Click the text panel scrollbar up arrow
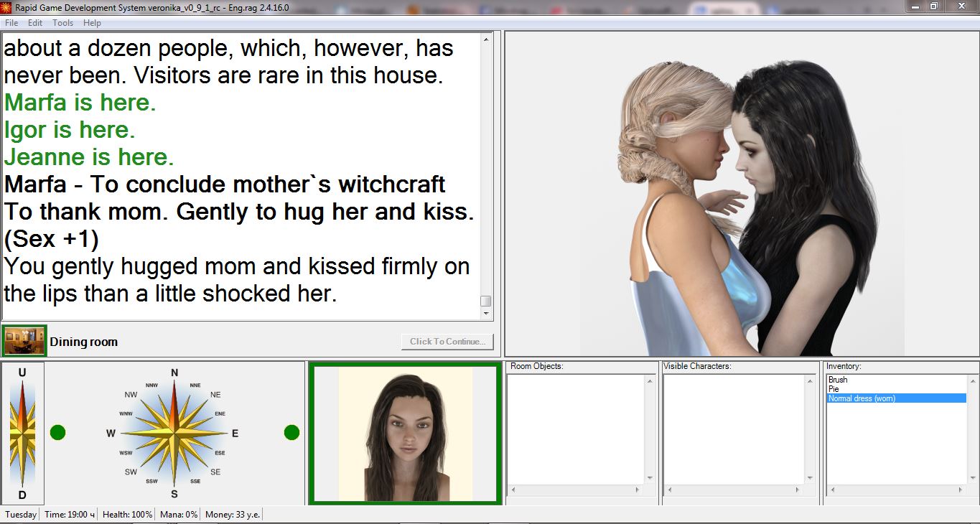Image resolution: width=980 pixels, height=524 pixels. coord(486,39)
